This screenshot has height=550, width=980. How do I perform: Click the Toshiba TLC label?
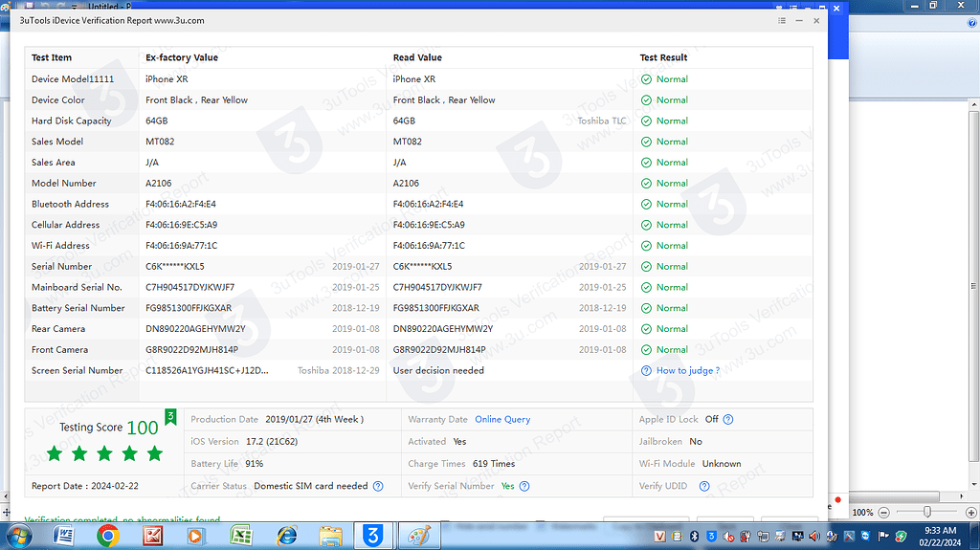coord(601,121)
